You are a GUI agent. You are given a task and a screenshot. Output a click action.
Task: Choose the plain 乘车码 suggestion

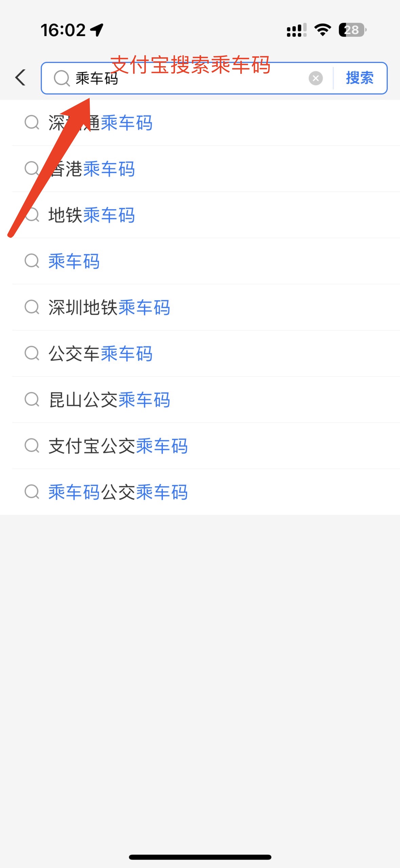coord(200,261)
